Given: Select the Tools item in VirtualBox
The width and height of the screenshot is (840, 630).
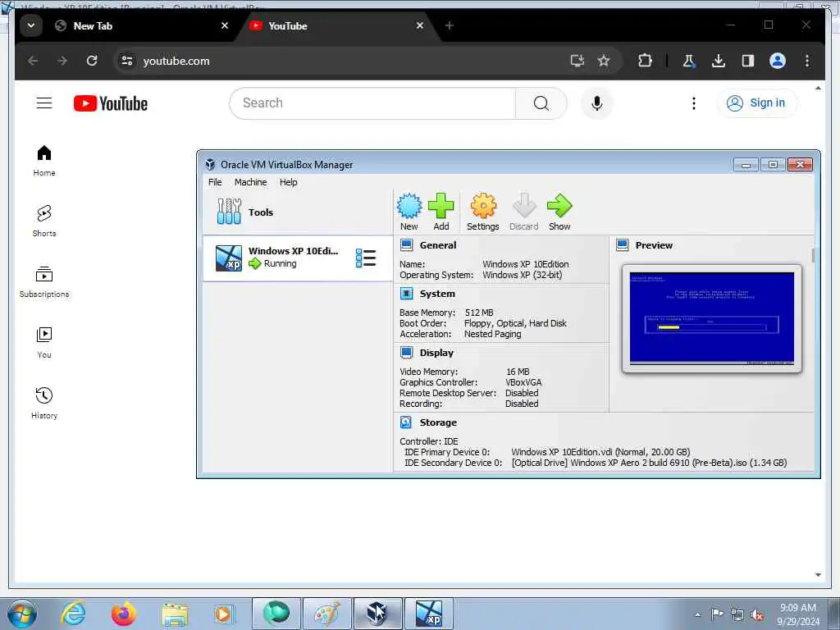Looking at the screenshot, I should click(x=297, y=212).
